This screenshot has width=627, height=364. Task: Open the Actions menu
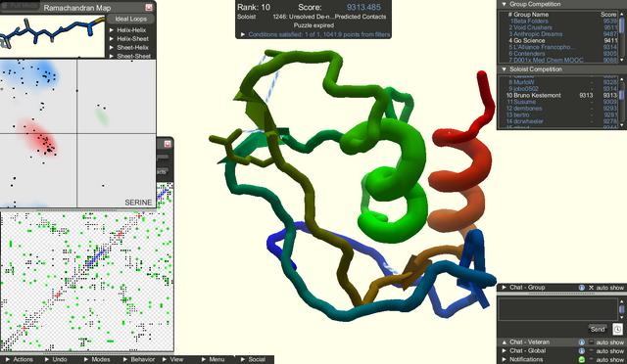pos(20,360)
